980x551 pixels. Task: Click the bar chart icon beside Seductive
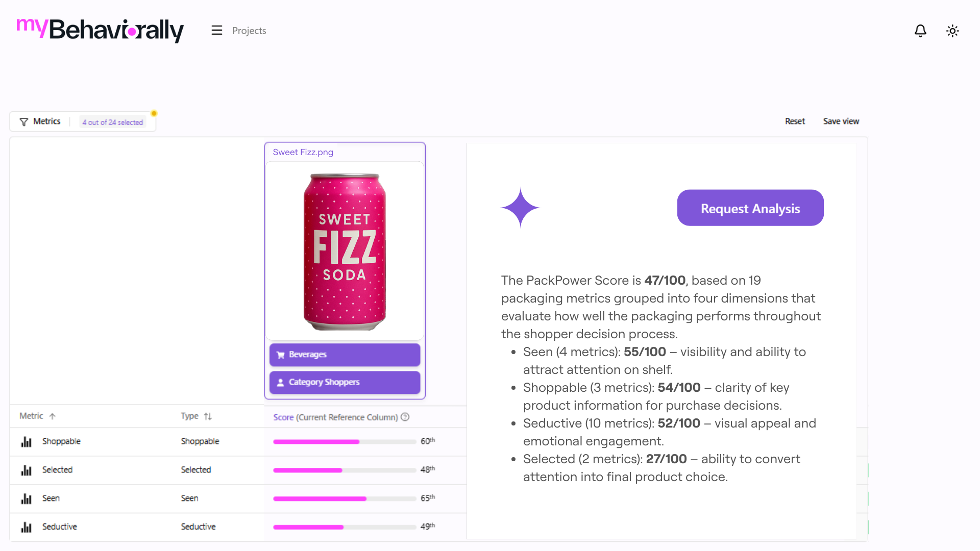26,527
